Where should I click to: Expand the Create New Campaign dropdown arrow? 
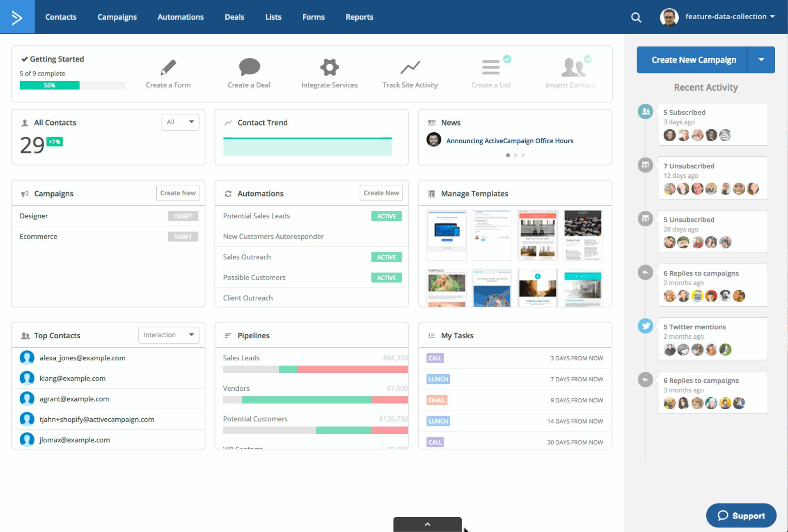[x=762, y=60]
